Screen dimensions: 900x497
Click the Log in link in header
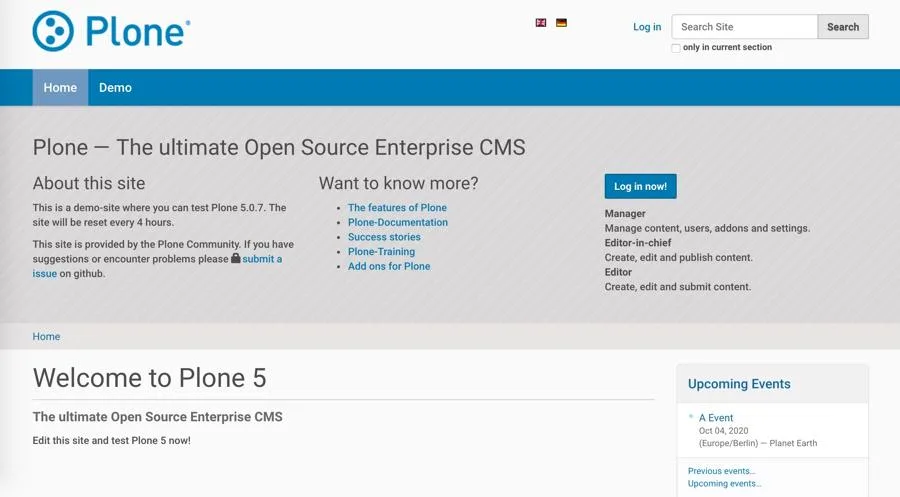(x=647, y=27)
